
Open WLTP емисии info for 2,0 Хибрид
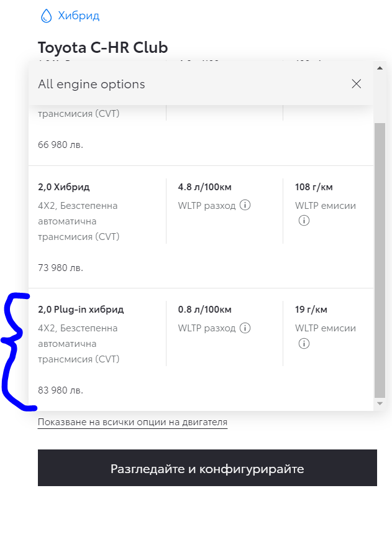304,221
